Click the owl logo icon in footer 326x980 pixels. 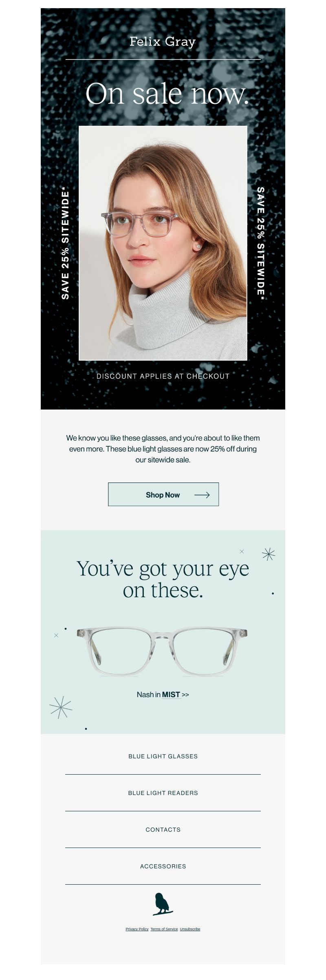coord(163,904)
